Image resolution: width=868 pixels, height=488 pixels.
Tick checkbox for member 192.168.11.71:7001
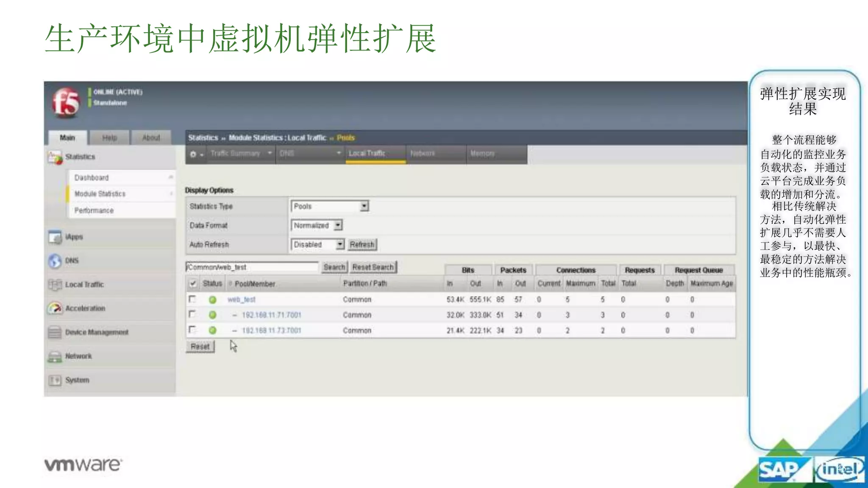coord(192,314)
